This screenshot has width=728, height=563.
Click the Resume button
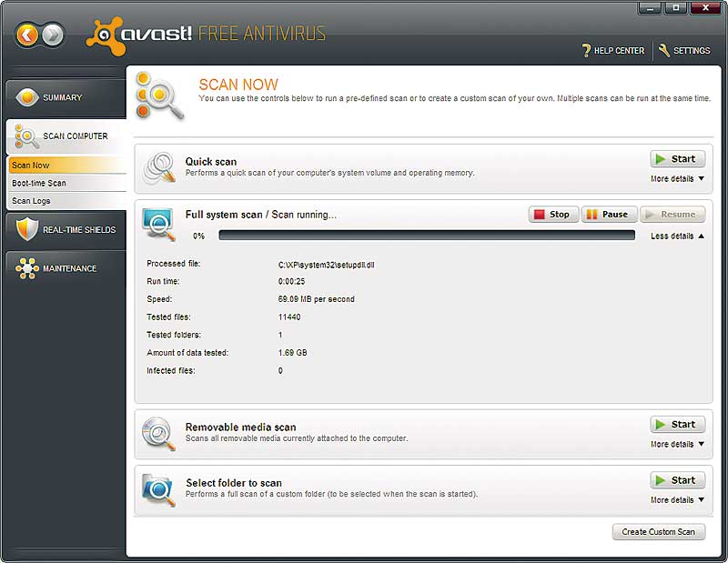click(672, 215)
